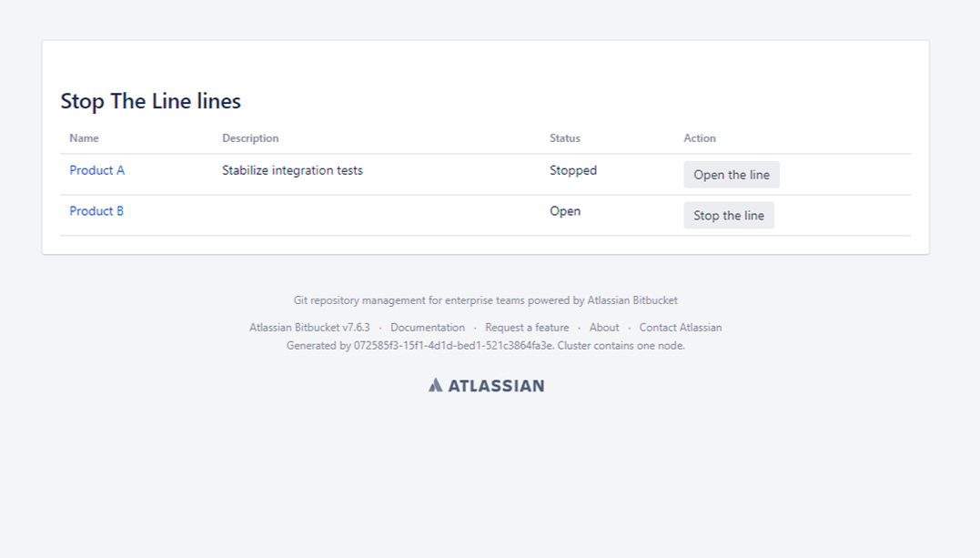The width and height of the screenshot is (980, 558).
Task: Click the Name column header
Action: (84, 138)
